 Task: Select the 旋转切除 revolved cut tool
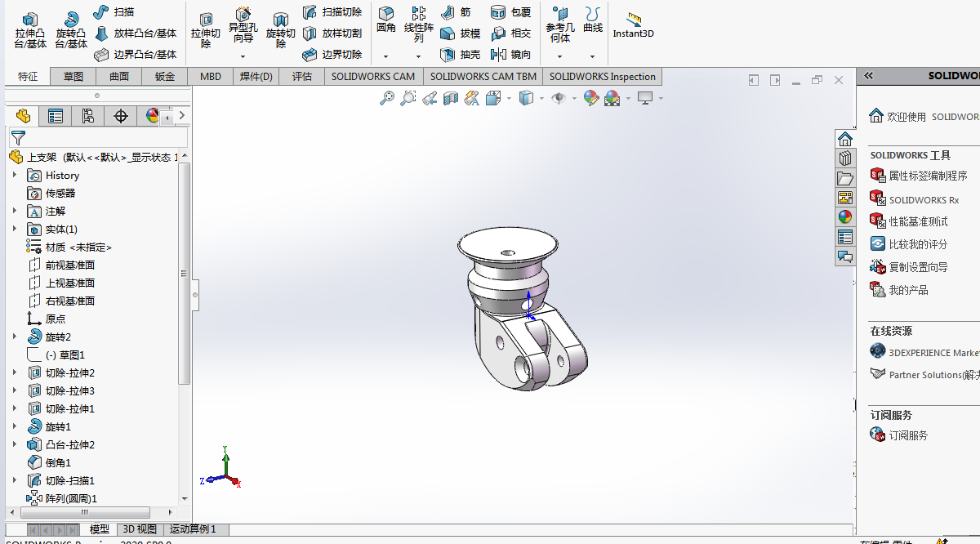point(281,29)
